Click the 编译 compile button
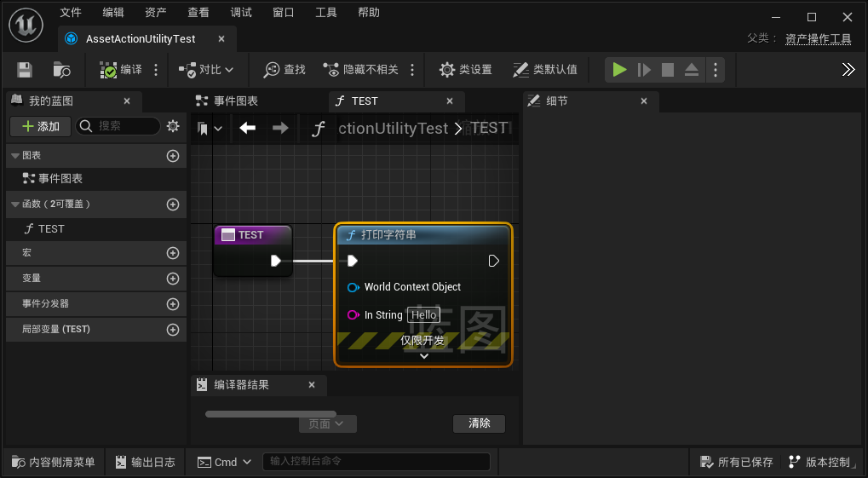Screen dimensions: 868x478 coord(121,70)
